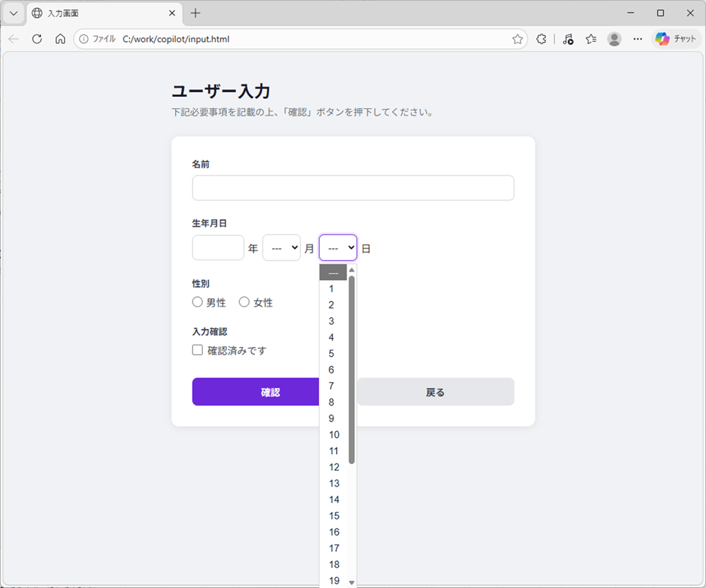Image resolution: width=706 pixels, height=588 pixels.
Task: Open the favorites list icon
Action: 591,39
